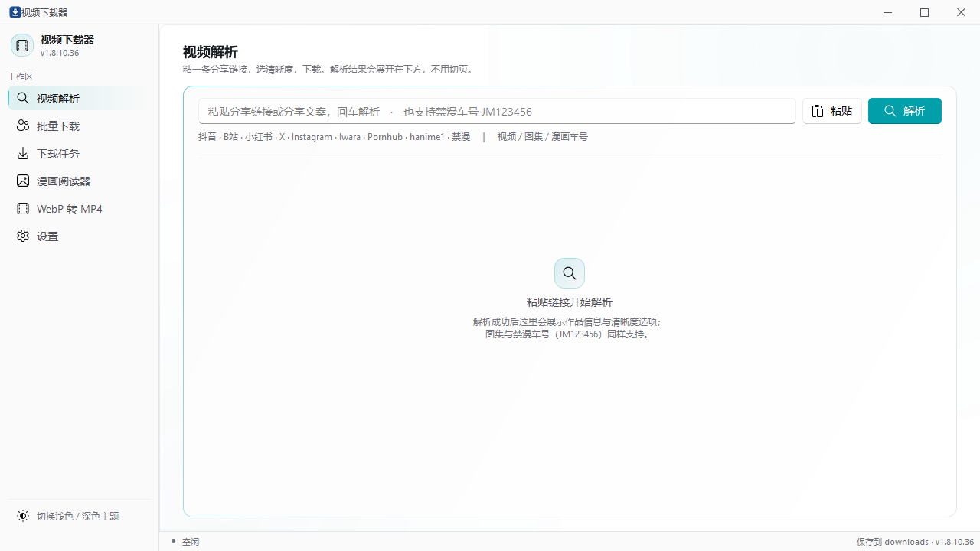Switch to 漫画阅读器

pyautogui.click(x=80, y=181)
